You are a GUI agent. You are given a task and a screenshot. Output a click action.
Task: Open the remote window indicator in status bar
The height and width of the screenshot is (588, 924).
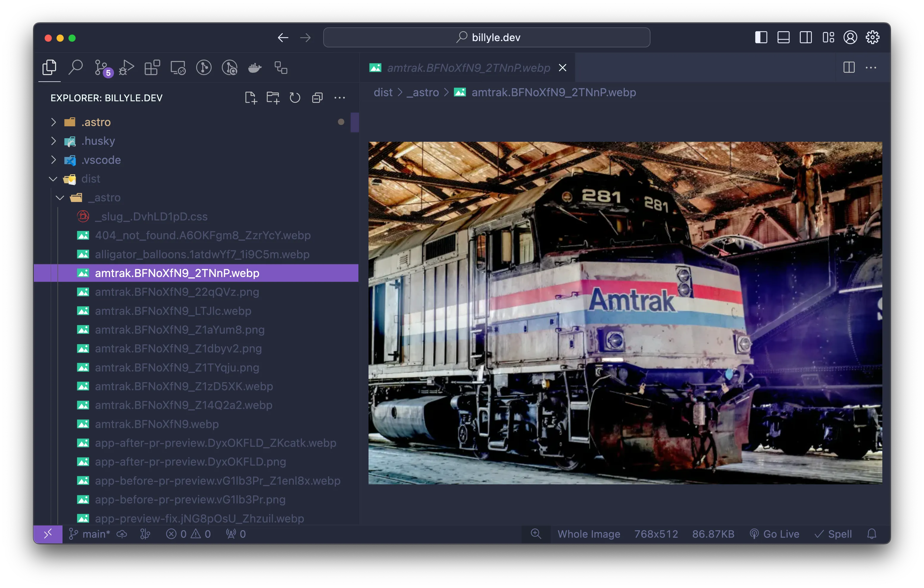tap(48, 533)
